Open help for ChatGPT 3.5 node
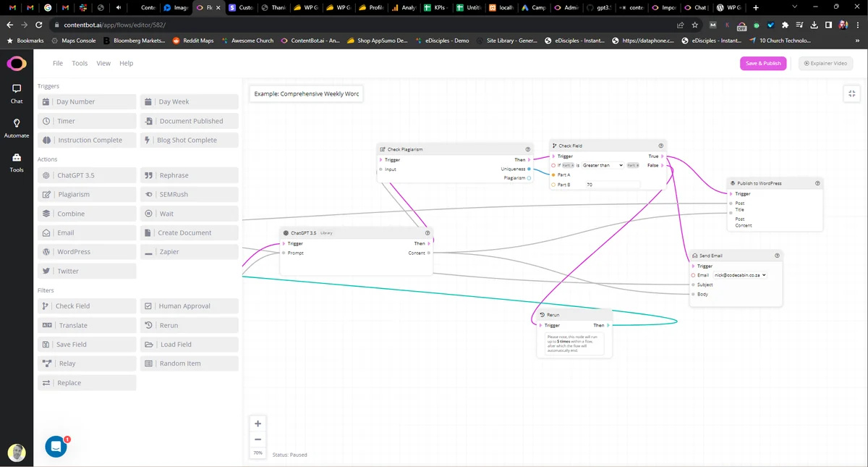The image size is (868, 467). (x=427, y=233)
